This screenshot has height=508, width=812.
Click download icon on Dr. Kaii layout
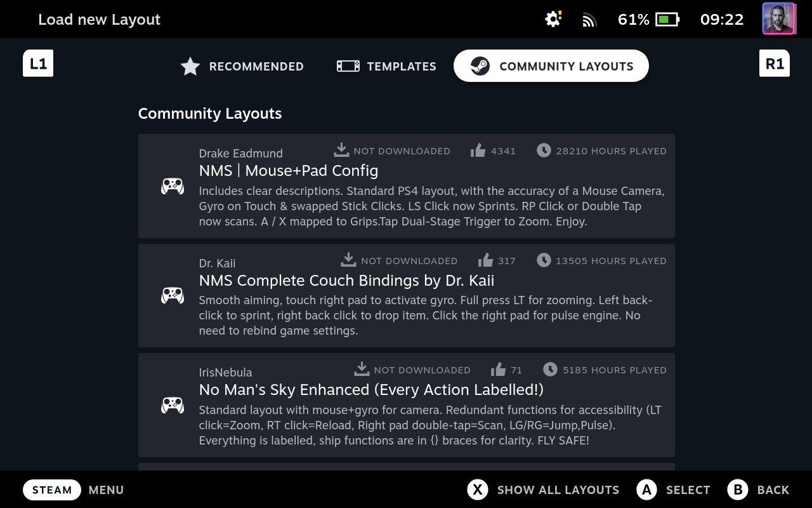pos(348,260)
